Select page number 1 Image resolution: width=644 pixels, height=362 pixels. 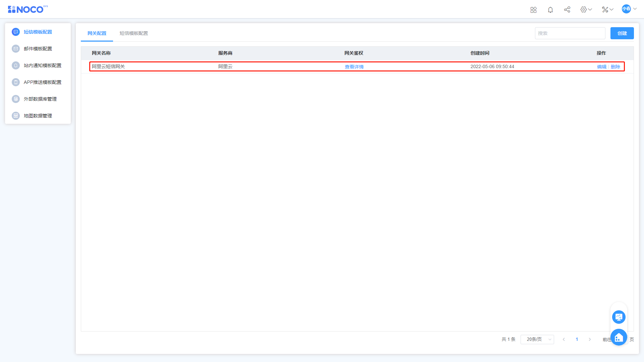pos(577,340)
